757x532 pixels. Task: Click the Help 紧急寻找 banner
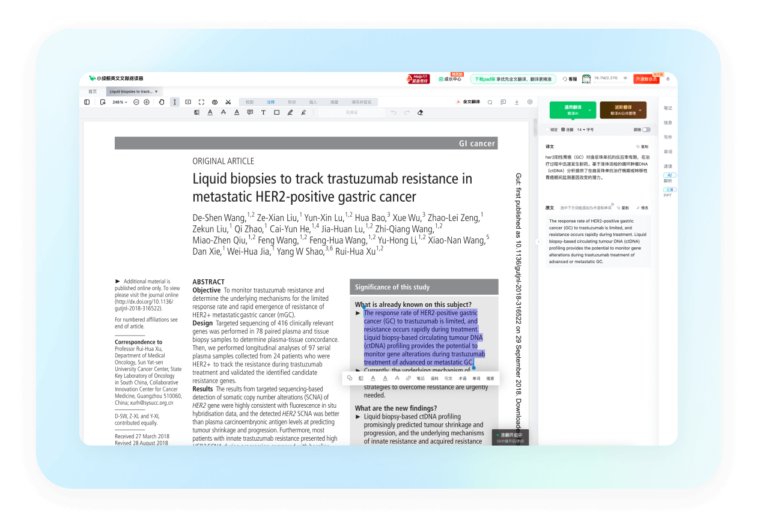[x=419, y=79]
